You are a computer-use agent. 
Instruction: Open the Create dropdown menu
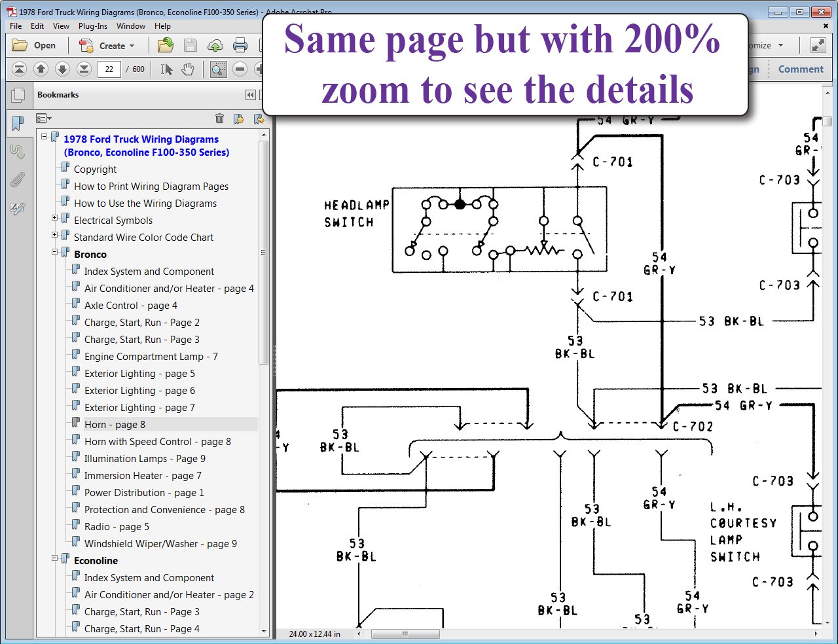[x=107, y=46]
